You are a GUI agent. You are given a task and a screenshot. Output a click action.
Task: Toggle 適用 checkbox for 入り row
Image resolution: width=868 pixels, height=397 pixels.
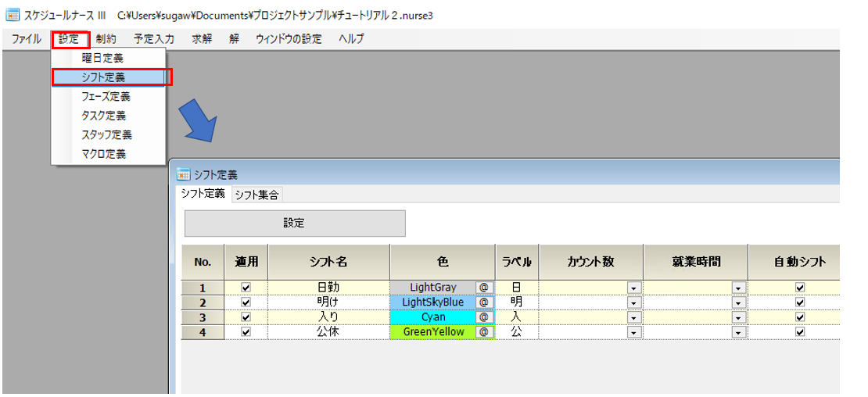[246, 317]
